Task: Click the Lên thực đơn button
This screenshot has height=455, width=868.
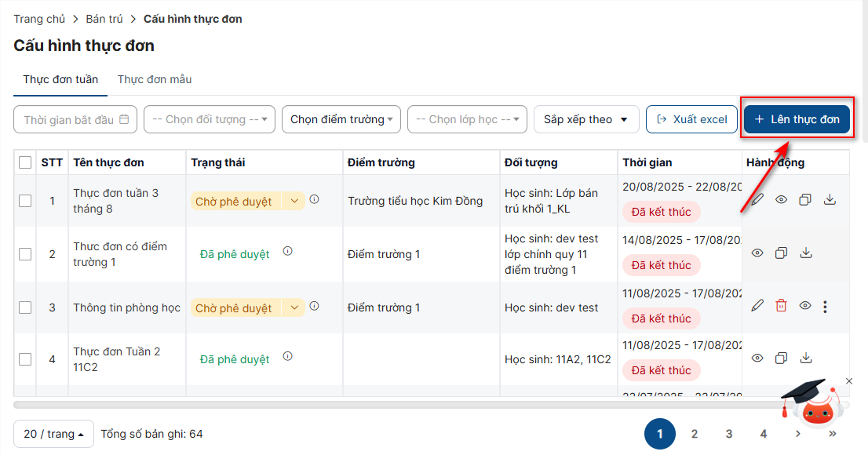Action: coord(797,119)
